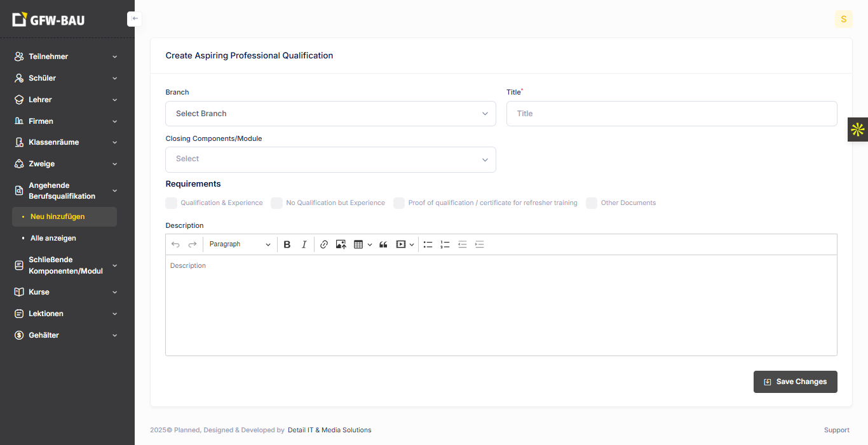
Task: Enable No Qualification but Experience checkbox
Action: (x=276, y=203)
